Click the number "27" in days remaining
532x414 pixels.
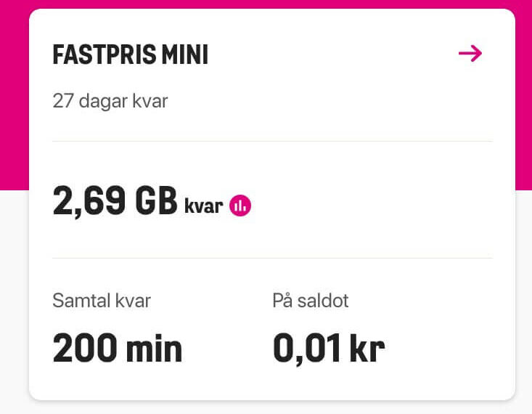coord(63,101)
